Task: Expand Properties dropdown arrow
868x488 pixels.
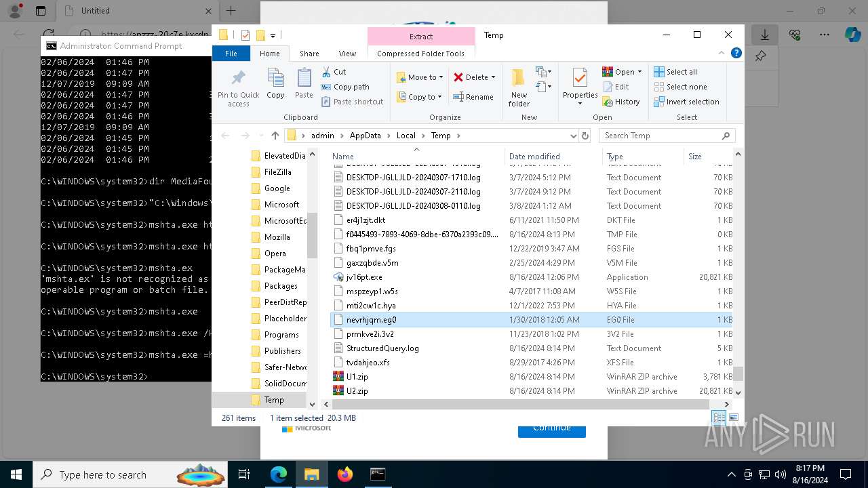Action: [x=580, y=104]
